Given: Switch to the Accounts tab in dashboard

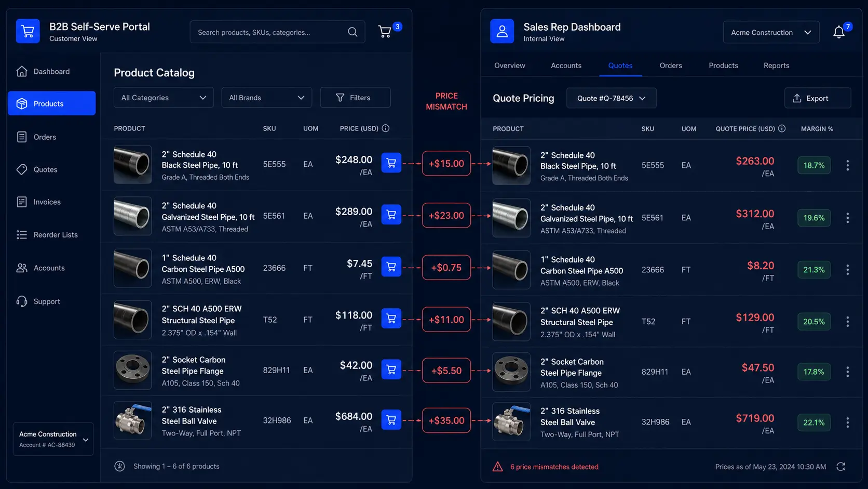Looking at the screenshot, I should pos(566,65).
